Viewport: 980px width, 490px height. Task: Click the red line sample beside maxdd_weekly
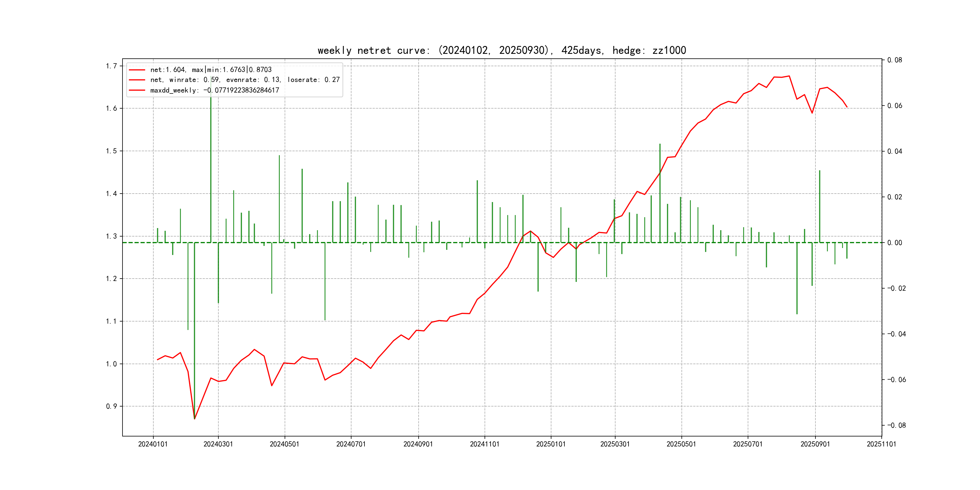point(137,90)
